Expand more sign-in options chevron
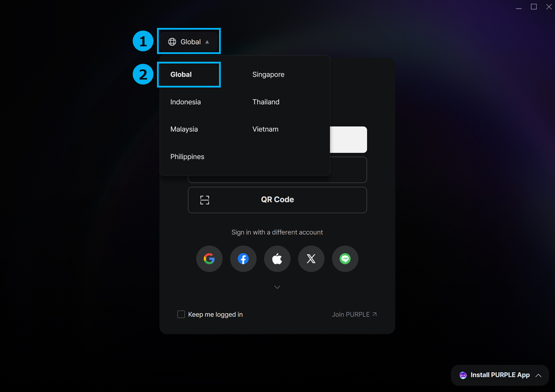555x392 pixels. click(x=277, y=287)
